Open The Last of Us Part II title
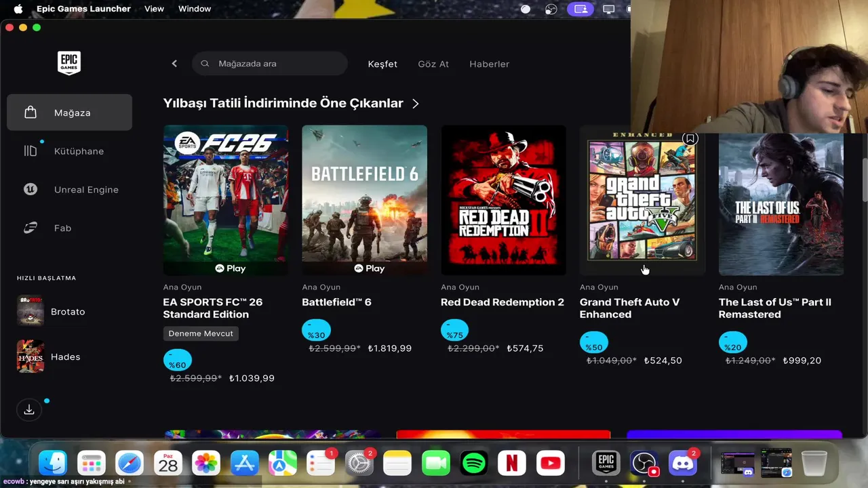This screenshot has height=488, width=868. click(775, 308)
